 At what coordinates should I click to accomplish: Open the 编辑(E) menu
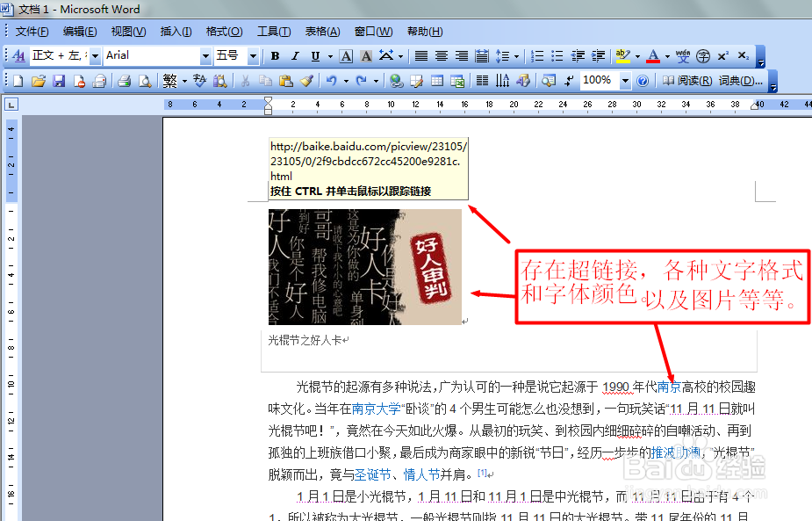tap(80, 32)
